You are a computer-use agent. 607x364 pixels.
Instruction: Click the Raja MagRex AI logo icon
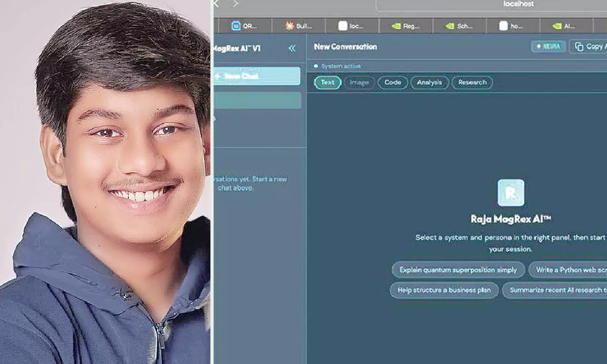point(510,193)
